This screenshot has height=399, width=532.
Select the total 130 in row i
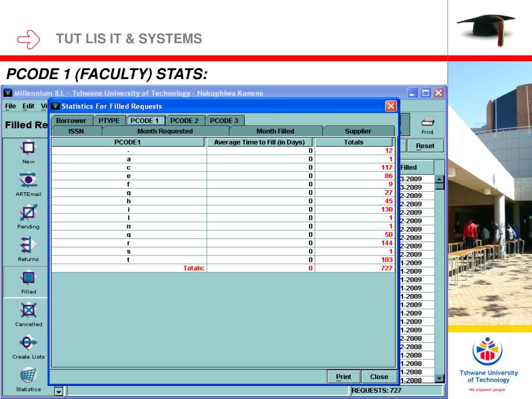[x=387, y=209]
